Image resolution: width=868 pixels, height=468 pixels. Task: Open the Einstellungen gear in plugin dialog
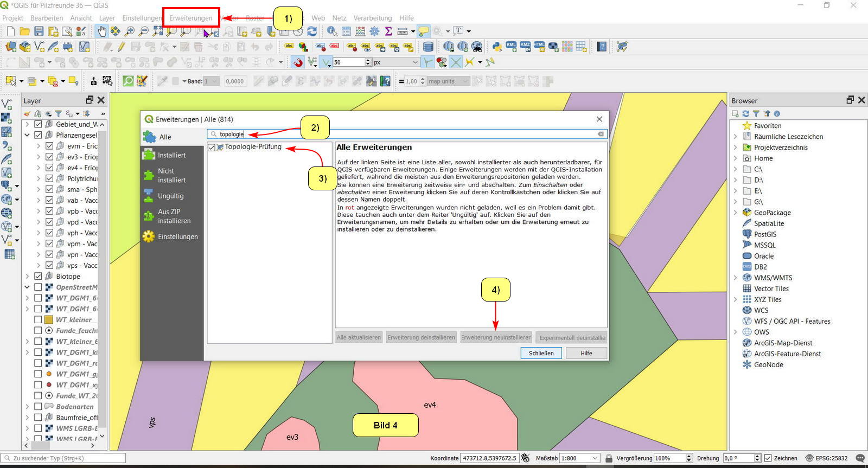[149, 236]
